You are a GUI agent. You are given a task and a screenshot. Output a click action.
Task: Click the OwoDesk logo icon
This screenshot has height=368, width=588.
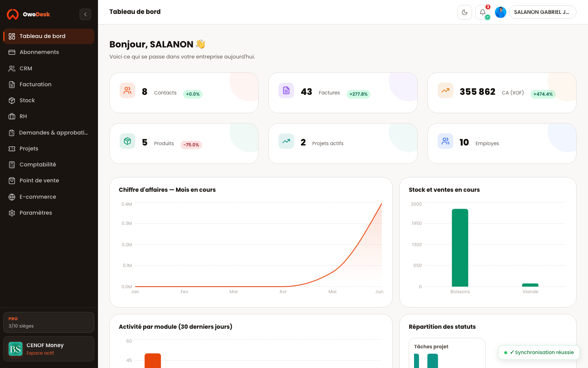tap(13, 14)
